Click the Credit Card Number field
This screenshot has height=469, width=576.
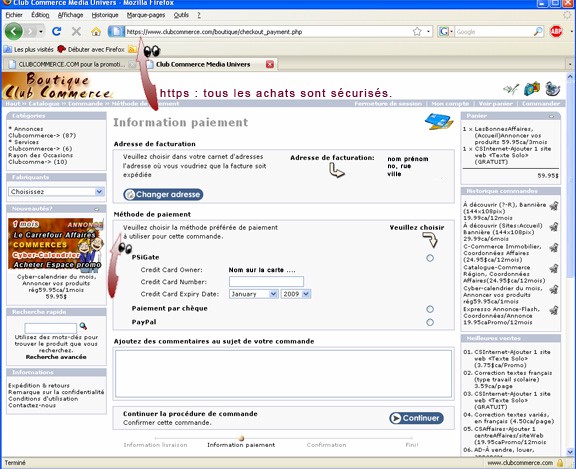266,282
